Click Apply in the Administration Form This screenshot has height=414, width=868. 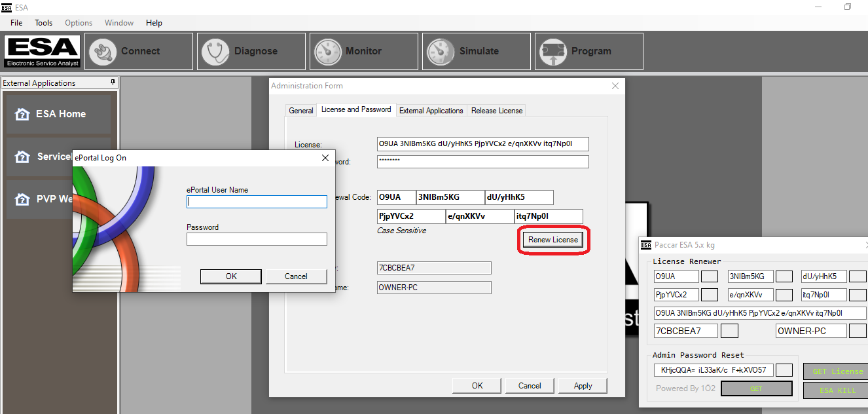click(x=583, y=386)
